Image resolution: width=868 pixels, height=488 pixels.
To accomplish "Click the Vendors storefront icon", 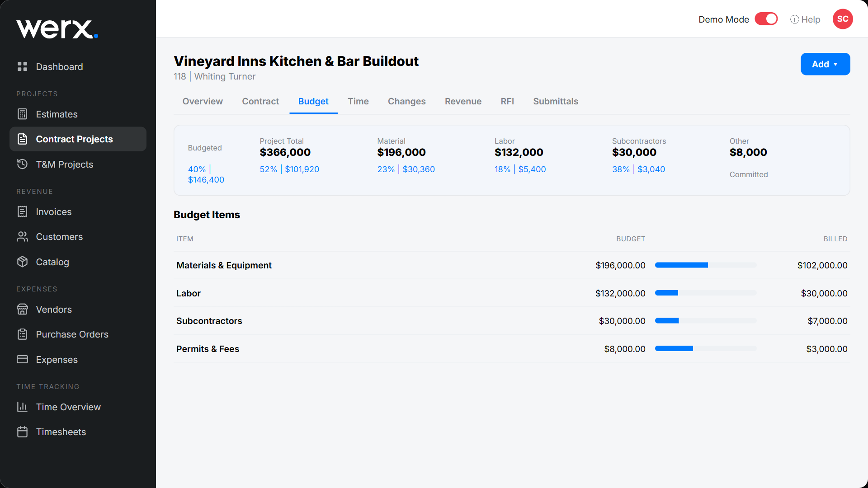I will (x=22, y=309).
